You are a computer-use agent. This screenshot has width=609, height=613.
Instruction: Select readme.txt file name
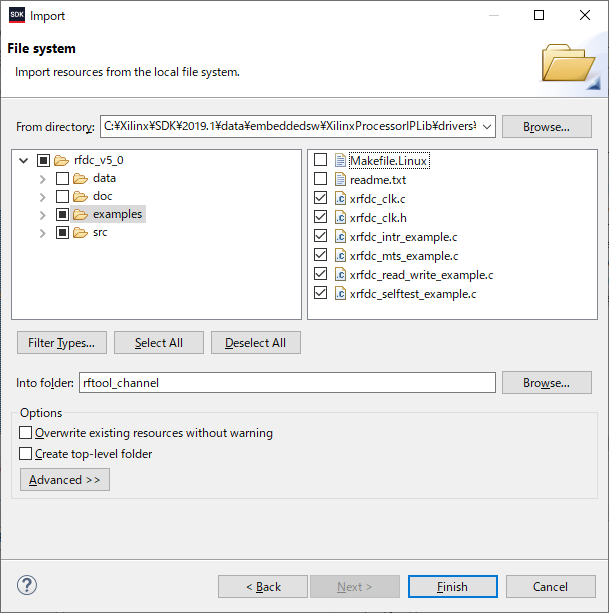click(378, 180)
